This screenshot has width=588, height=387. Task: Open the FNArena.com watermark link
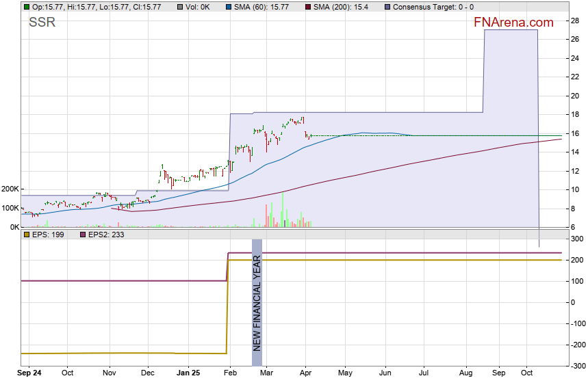coord(513,23)
